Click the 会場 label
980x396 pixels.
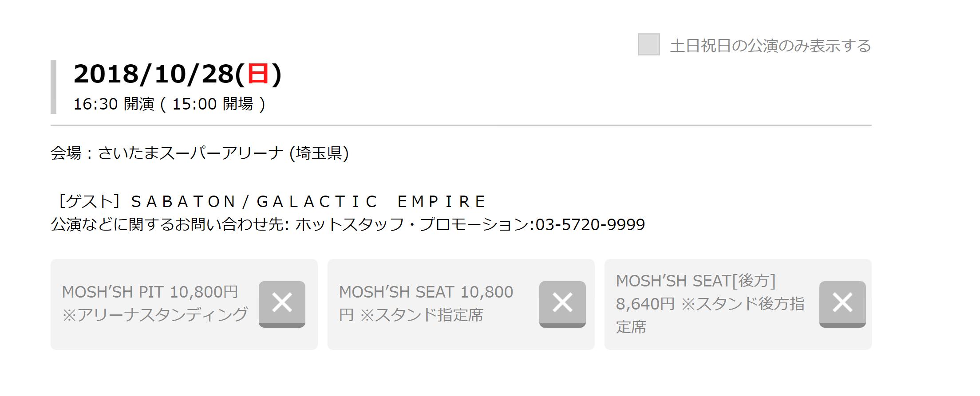pos(66,153)
